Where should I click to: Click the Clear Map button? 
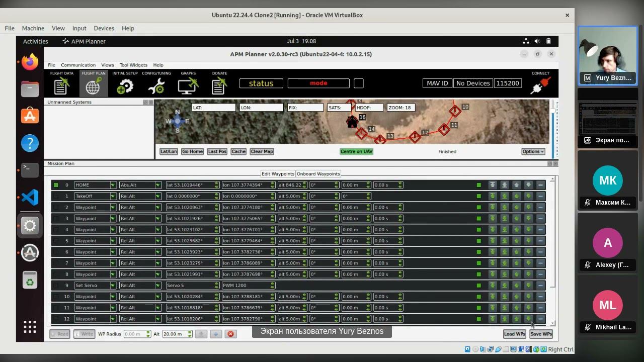click(x=262, y=151)
